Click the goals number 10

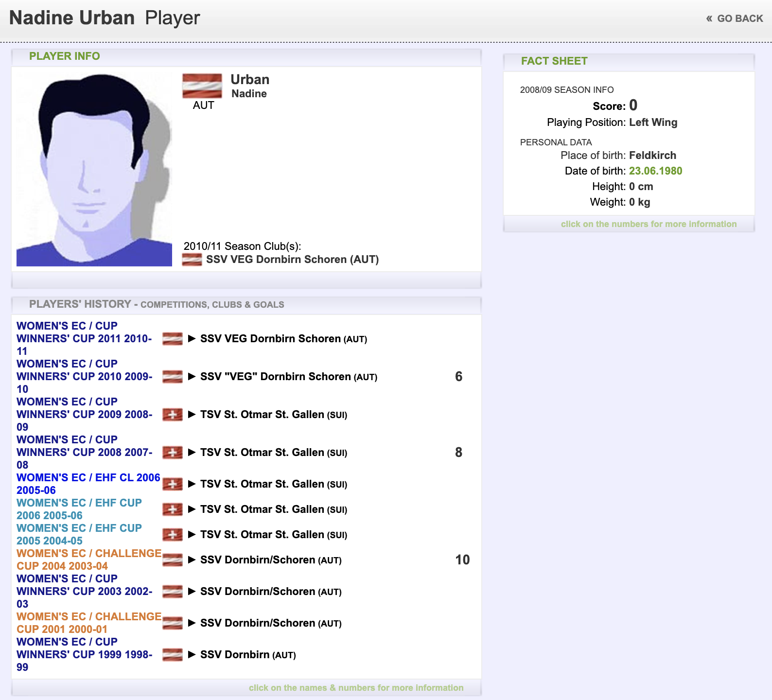pos(462,560)
